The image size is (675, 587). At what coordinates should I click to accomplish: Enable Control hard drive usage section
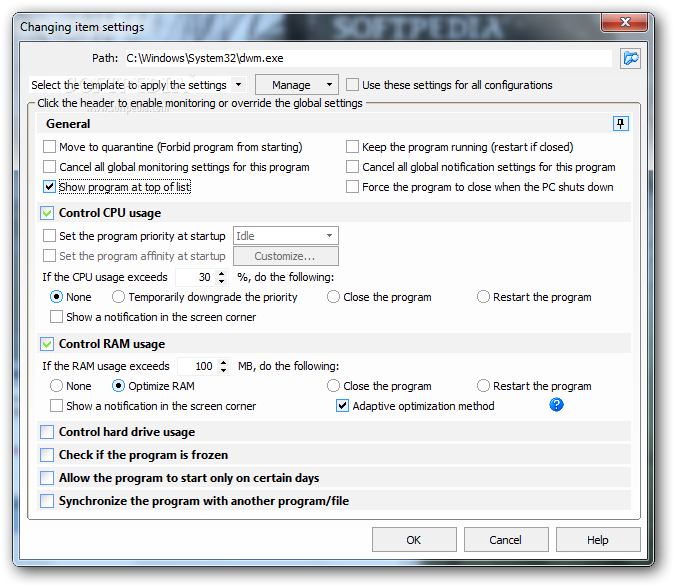pyautogui.click(x=47, y=432)
